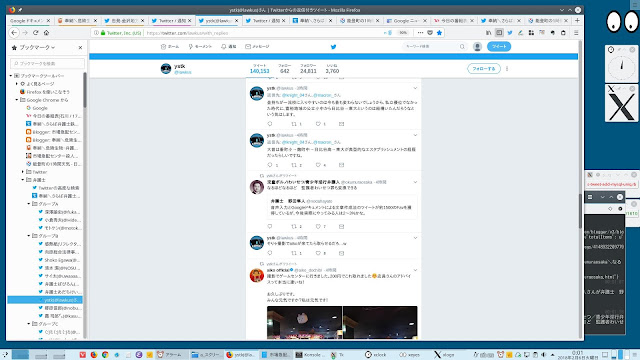The image size is (640, 360).
Task: Switch to xeyes in the taskbar
Action: coord(410,355)
